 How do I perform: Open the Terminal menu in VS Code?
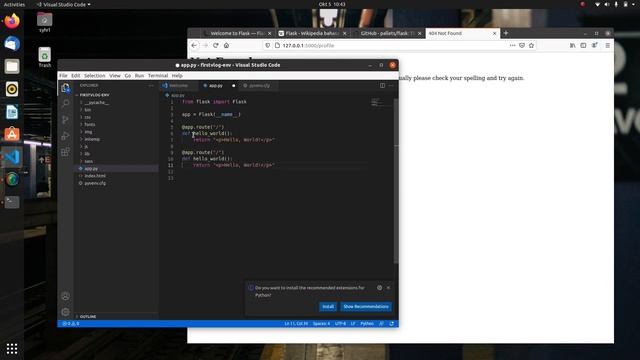tap(158, 76)
